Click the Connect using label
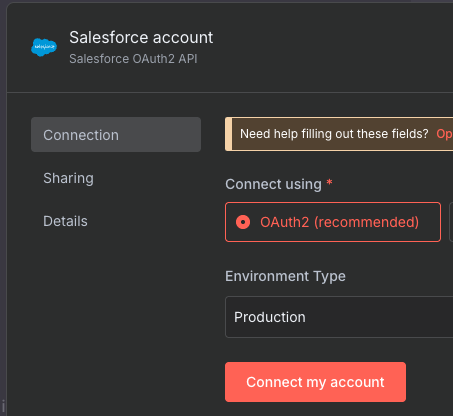The height and width of the screenshot is (416, 453). click(273, 184)
